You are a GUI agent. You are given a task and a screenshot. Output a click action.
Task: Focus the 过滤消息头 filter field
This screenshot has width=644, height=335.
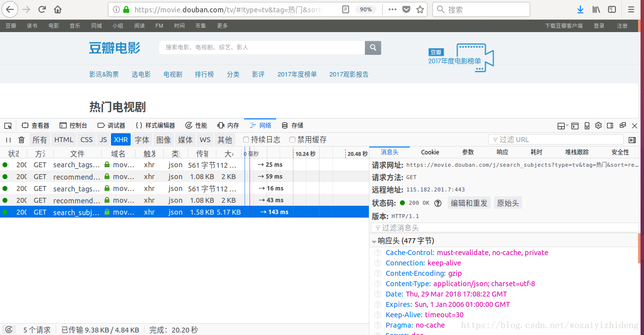coord(505,227)
